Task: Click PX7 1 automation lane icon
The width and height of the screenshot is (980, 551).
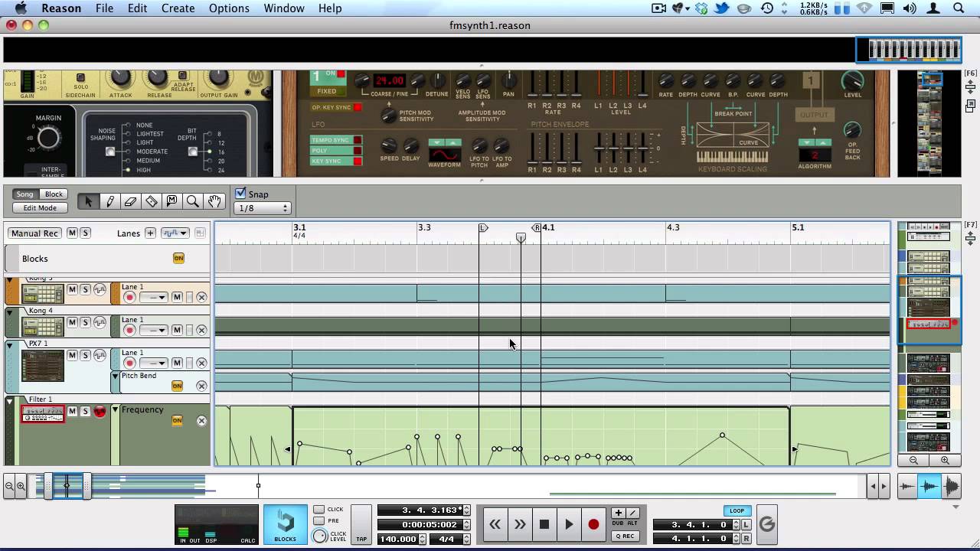Action: click(100, 355)
